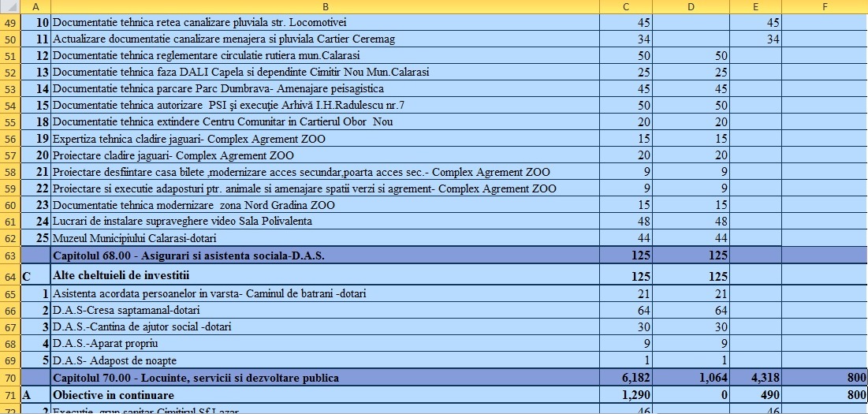Click cell 'Documentatie tehnica parcare Parc Dumbrava'
The width and height of the screenshot is (868, 414).
pos(325,89)
